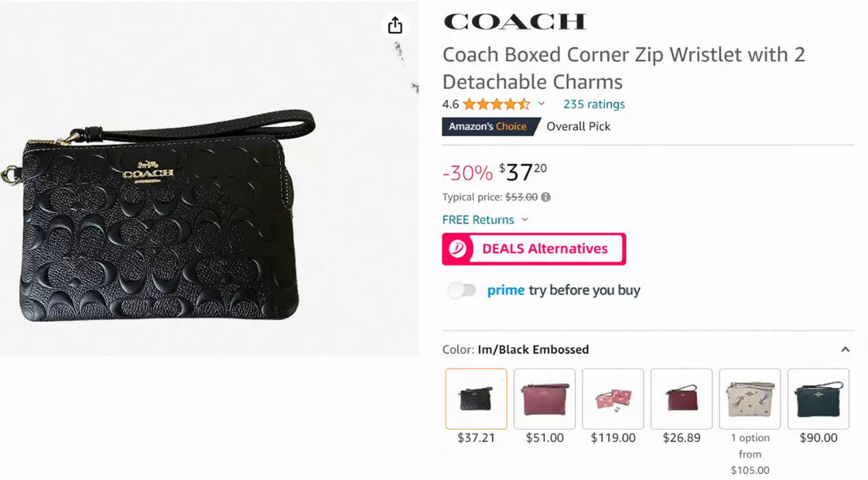Open the rating breakdown dropdown arrow
The height and width of the screenshot is (480, 868).
click(x=541, y=105)
